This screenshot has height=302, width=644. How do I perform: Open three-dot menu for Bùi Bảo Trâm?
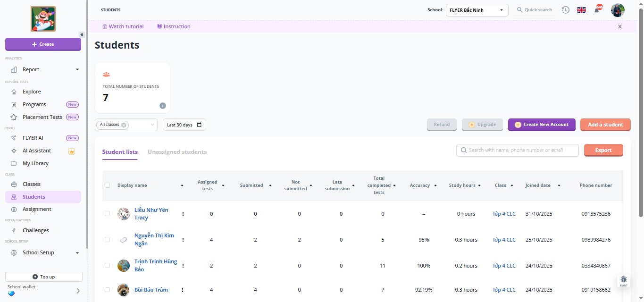point(183,290)
